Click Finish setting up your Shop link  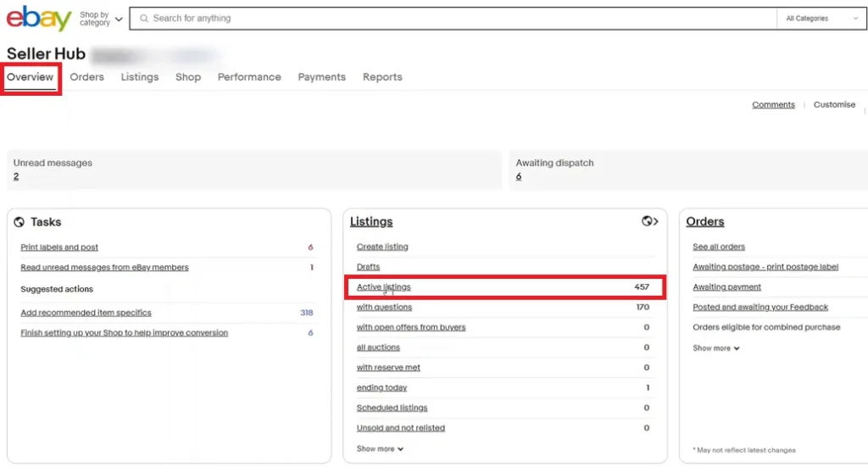[x=124, y=332]
